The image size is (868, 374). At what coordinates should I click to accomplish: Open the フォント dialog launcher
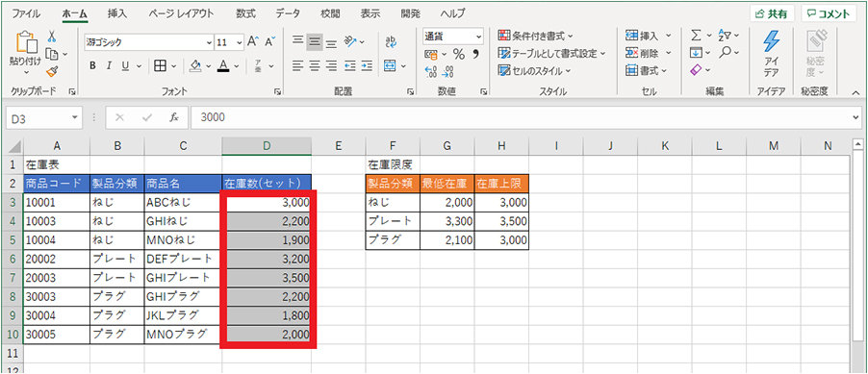[x=277, y=92]
